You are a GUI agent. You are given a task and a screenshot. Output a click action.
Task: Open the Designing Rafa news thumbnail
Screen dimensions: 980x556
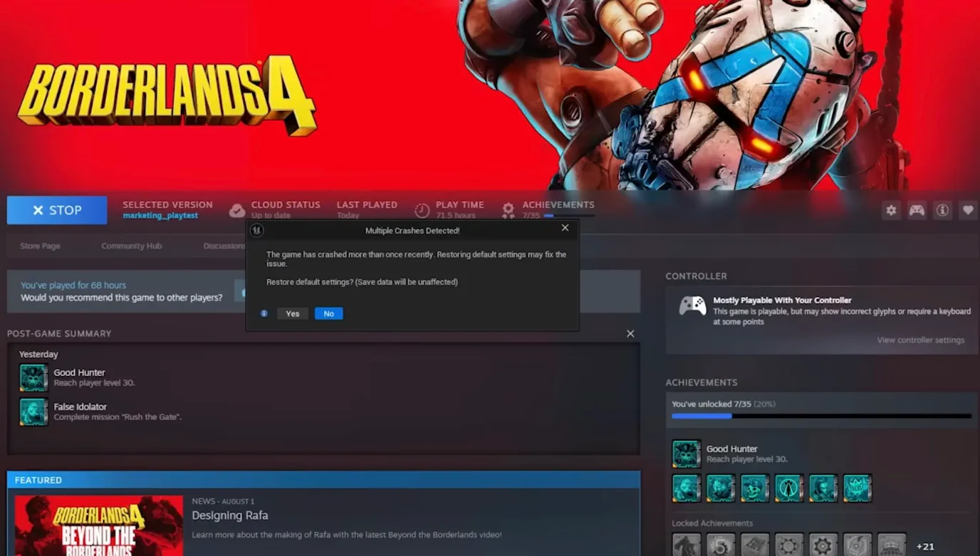point(99,525)
